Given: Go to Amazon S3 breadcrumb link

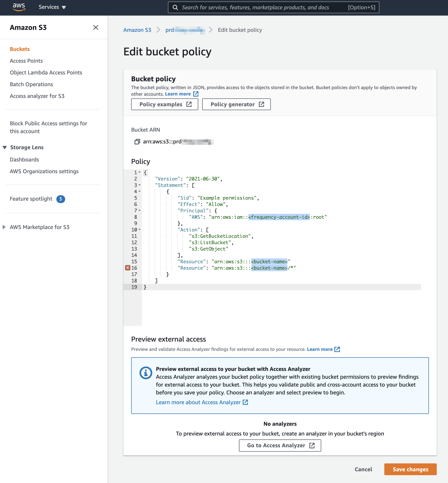Looking at the screenshot, I should tap(137, 30).
